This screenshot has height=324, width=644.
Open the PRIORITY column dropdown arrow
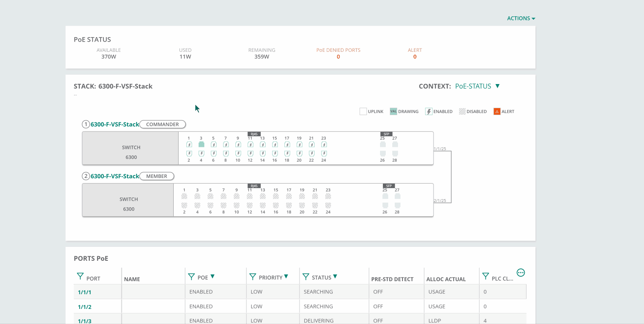click(286, 277)
